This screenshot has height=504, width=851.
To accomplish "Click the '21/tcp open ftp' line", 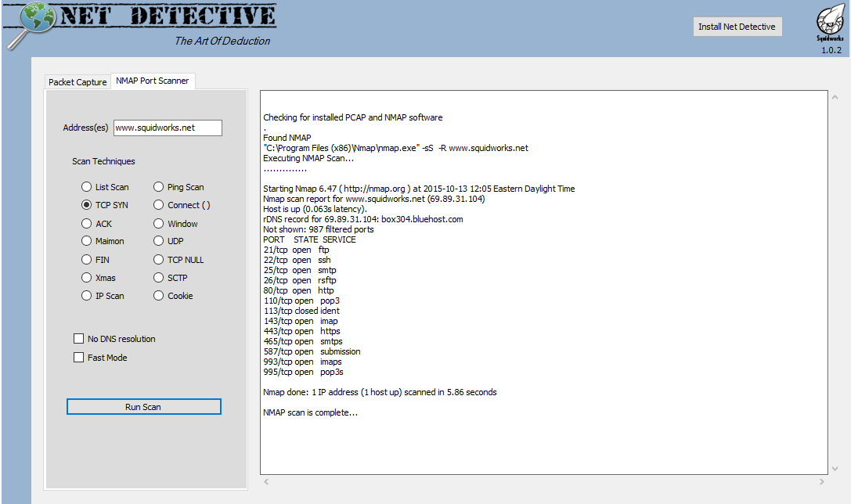I will click(297, 250).
